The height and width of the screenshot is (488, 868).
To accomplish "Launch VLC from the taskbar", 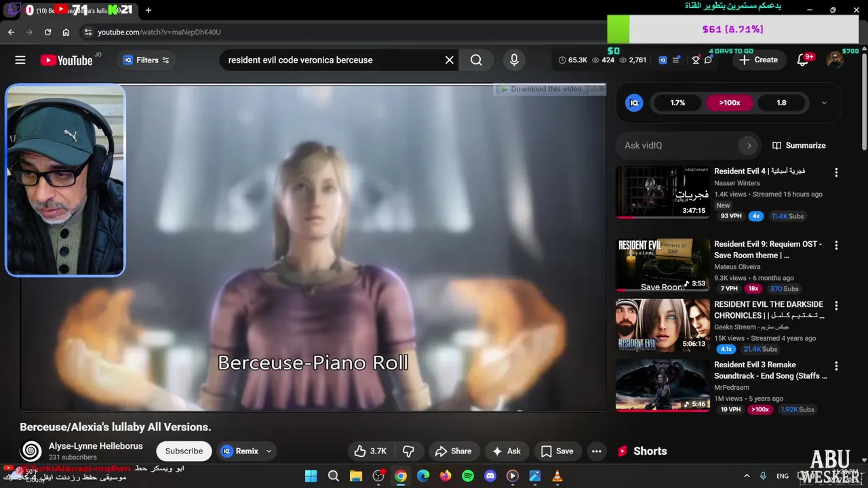I will 557,476.
